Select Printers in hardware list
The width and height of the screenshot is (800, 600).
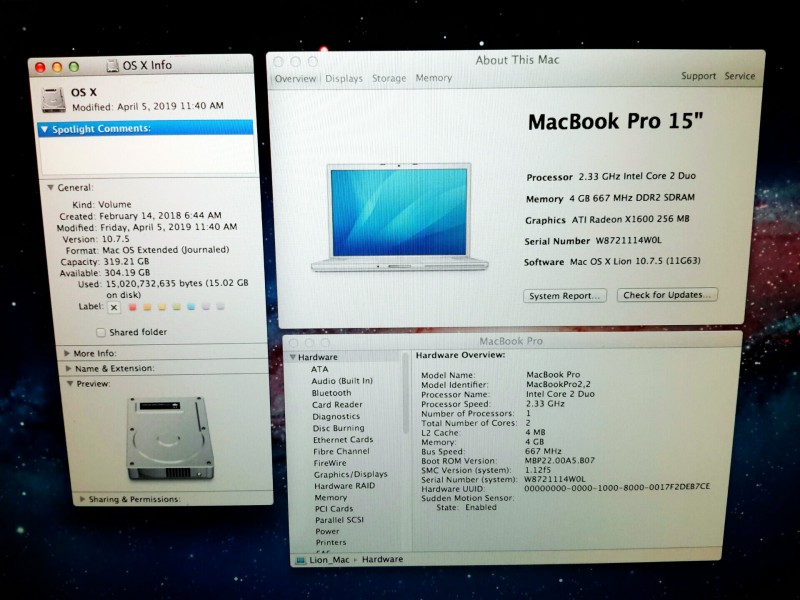pyautogui.click(x=331, y=542)
